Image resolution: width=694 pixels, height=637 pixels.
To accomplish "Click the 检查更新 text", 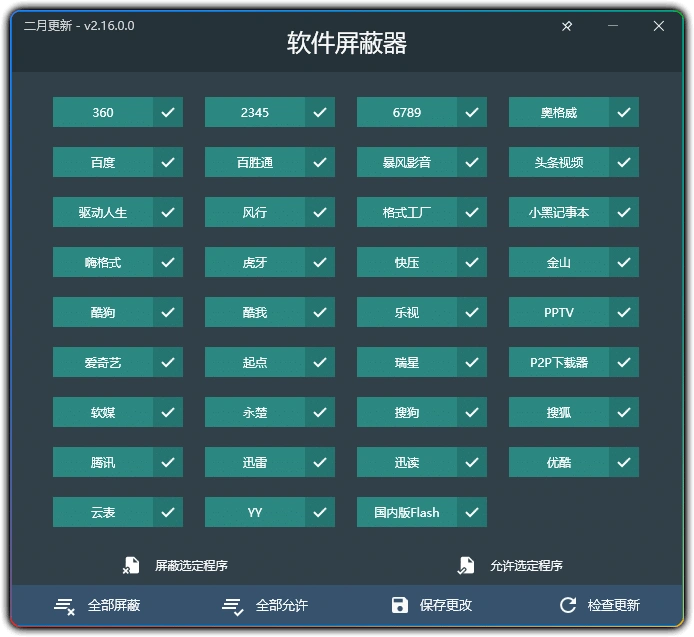I will (613, 605).
